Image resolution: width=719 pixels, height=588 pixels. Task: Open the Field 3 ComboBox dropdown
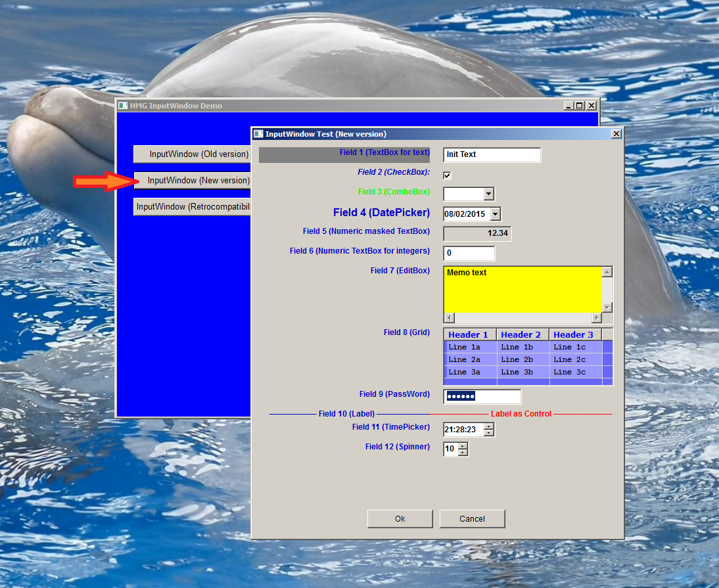pyautogui.click(x=488, y=193)
